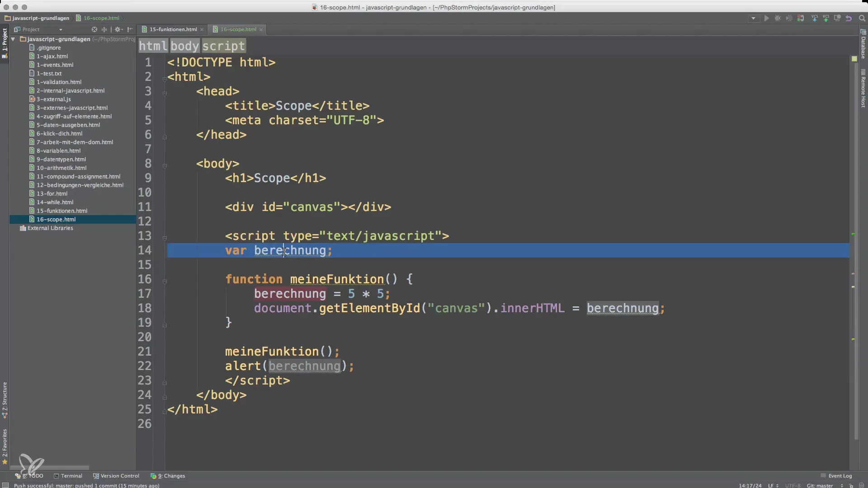Image resolution: width=868 pixels, height=488 pixels.
Task: Open Project panel gear settings
Action: pyautogui.click(x=118, y=29)
